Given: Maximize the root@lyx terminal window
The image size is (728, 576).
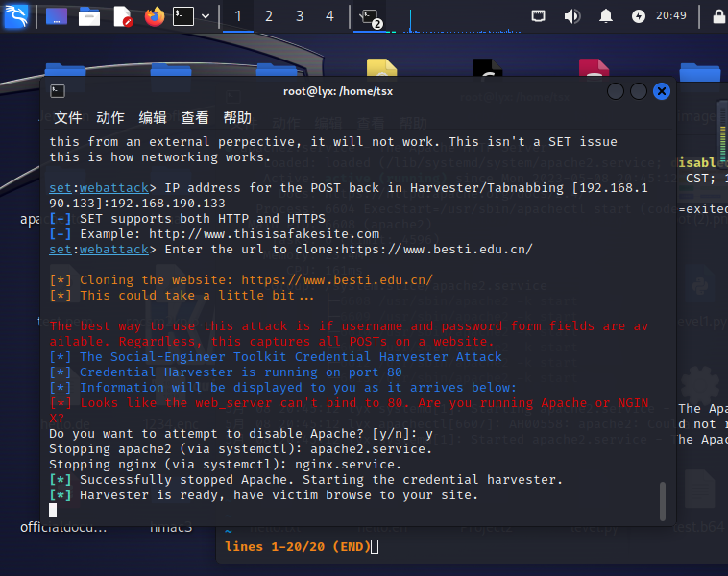Looking at the screenshot, I should pyautogui.click(x=639, y=91).
